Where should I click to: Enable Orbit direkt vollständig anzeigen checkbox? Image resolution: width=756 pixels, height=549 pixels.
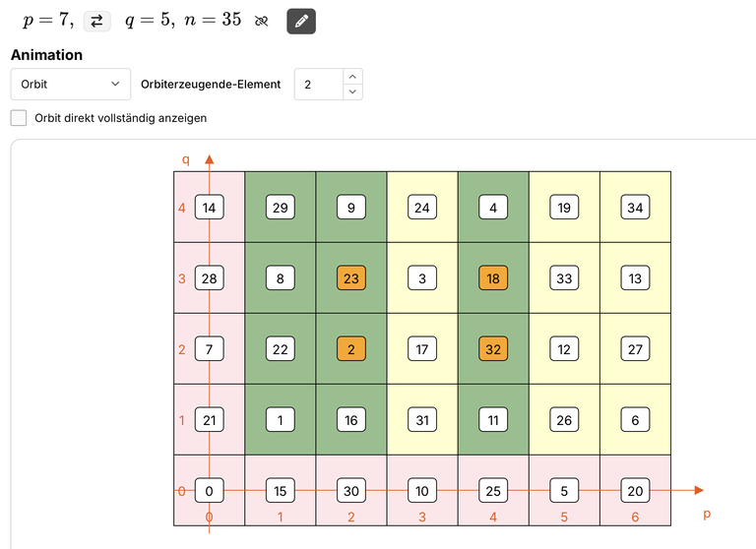click(x=19, y=118)
